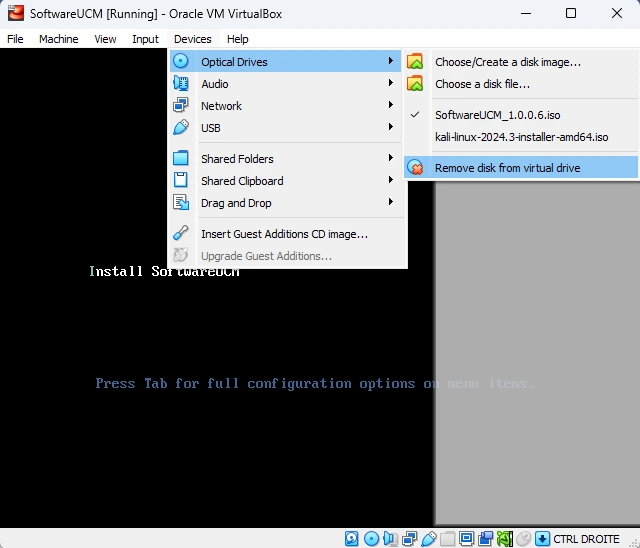This screenshot has height=548, width=640.
Task: Click the USB indicator in status bar
Action: (429, 539)
